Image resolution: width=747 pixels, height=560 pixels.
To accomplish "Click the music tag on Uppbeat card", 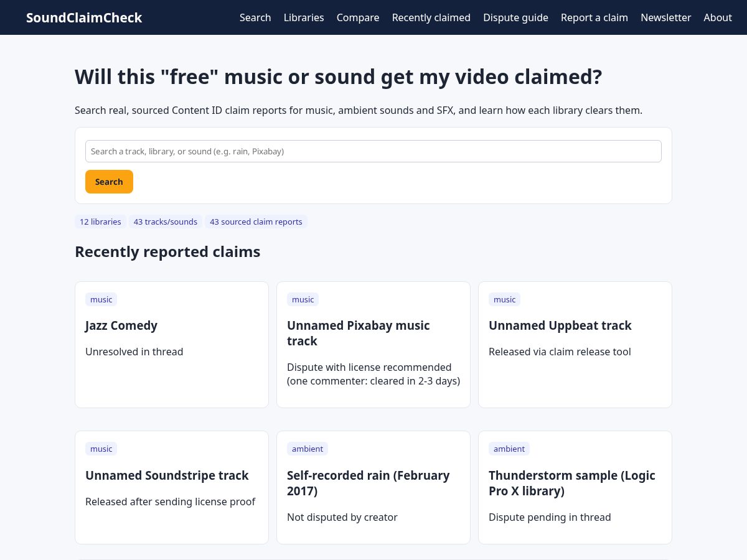I will pos(504,299).
